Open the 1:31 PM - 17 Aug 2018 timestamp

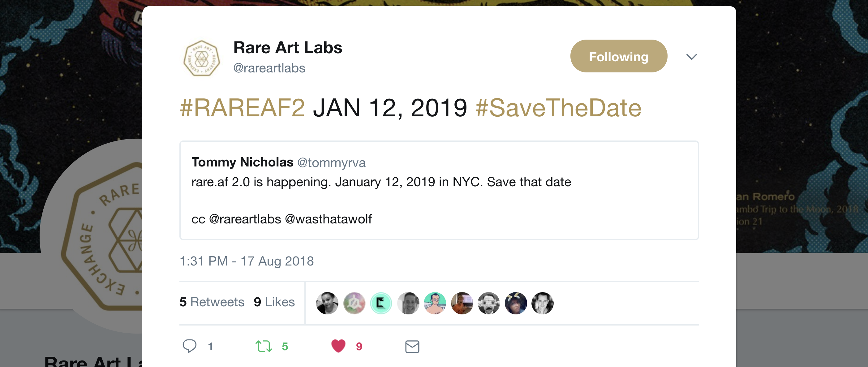point(247,261)
